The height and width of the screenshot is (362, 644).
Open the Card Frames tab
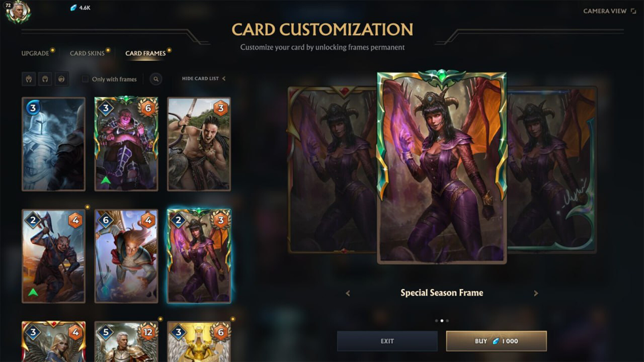[146, 53]
